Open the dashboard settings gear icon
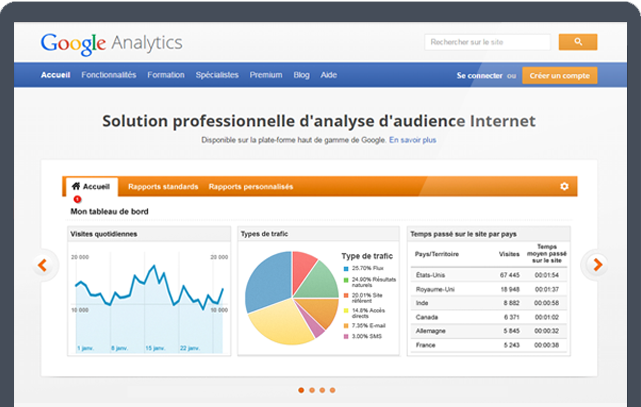Viewport: 641px width, 407px height. [564, 186]
